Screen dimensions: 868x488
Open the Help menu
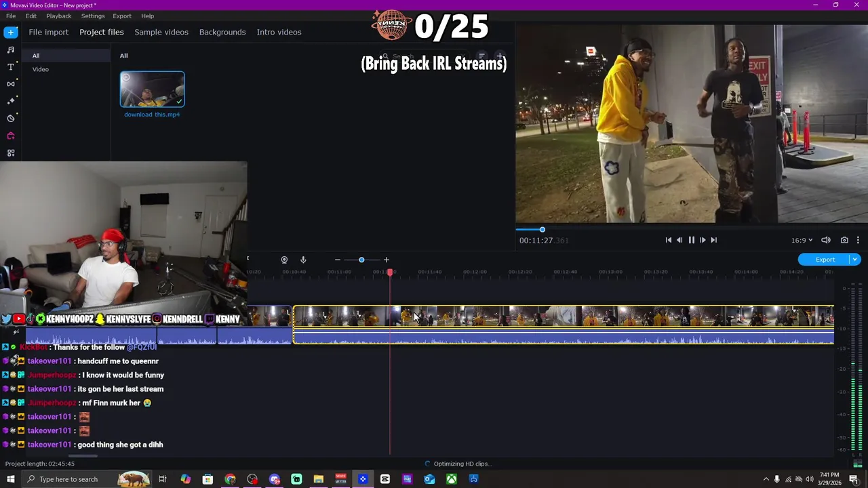(148, 16)
